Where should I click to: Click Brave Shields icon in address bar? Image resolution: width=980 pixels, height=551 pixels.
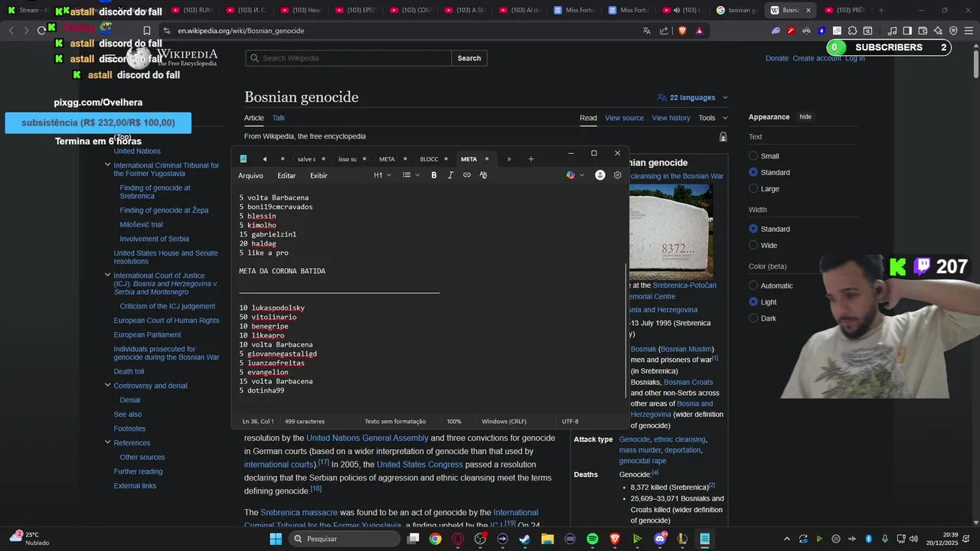point(682,31)
